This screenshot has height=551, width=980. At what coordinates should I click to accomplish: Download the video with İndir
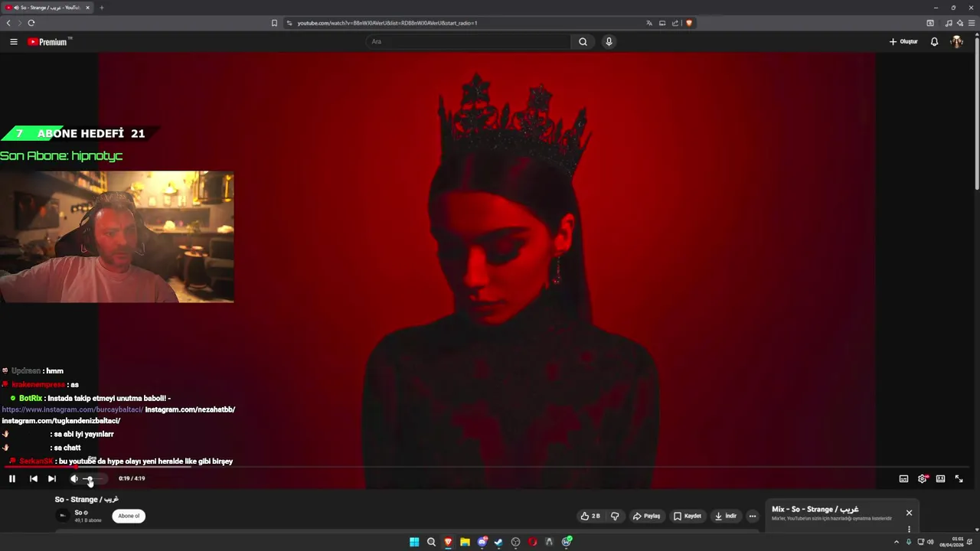[726, 517]
